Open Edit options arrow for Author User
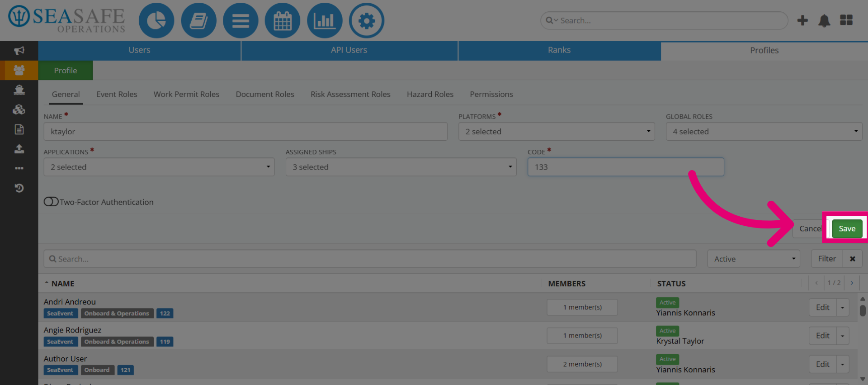This screenshot has width=868, height=385. [842, 364]
